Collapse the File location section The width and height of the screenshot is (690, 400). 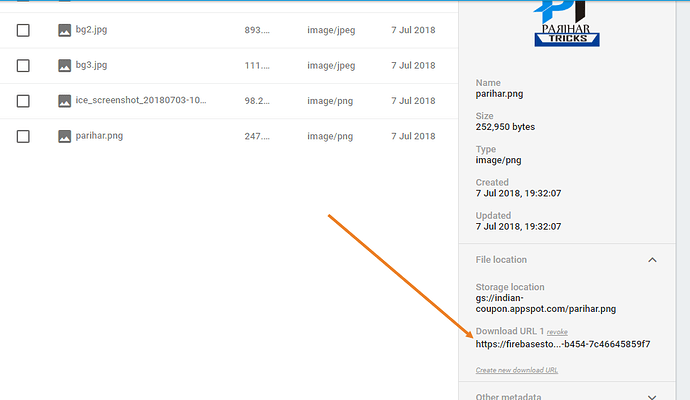[x=652, y=260]
